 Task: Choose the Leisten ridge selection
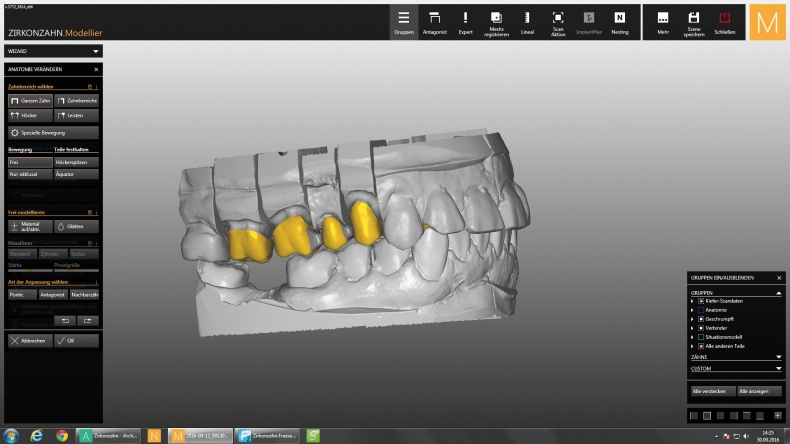pos(77,115)
